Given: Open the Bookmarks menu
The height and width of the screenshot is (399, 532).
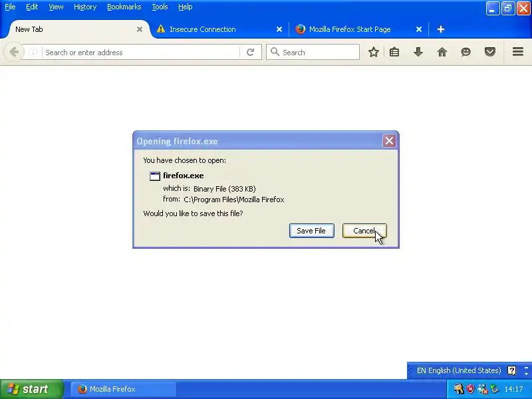Looking at the screenshot, I should point(124,7).
